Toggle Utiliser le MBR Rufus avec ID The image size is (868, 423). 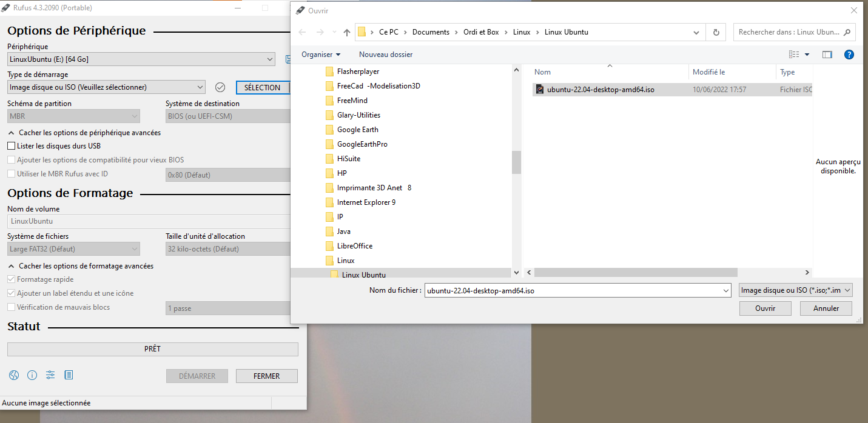pos(11,174)
